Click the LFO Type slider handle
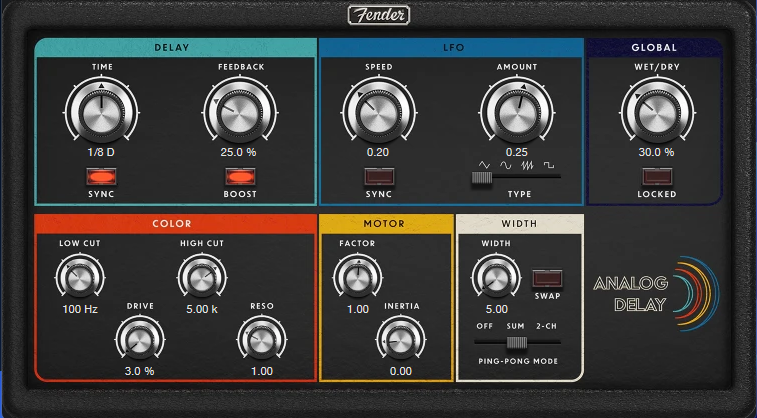 pos(482,177)
